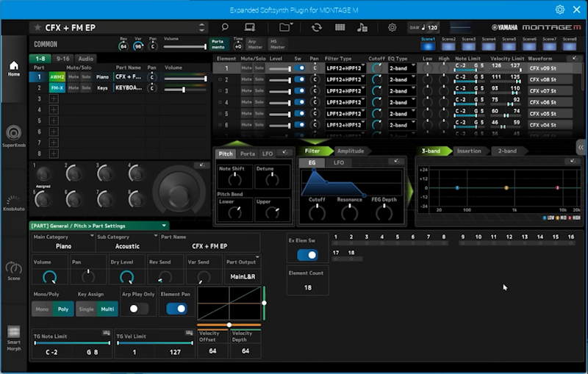
Task: Open performance name up/down selector
Action: 201,27
